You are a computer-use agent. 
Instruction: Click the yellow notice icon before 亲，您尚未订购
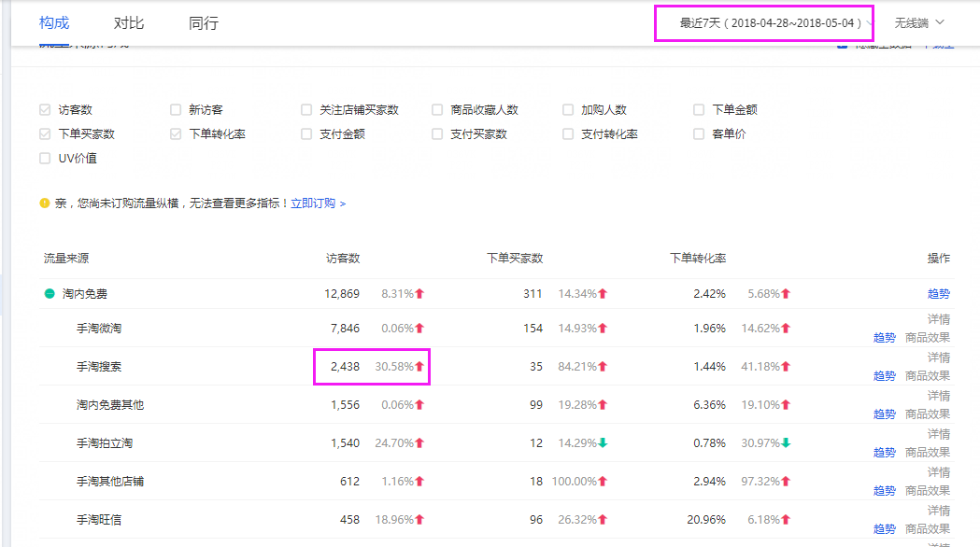pos(45,203)
